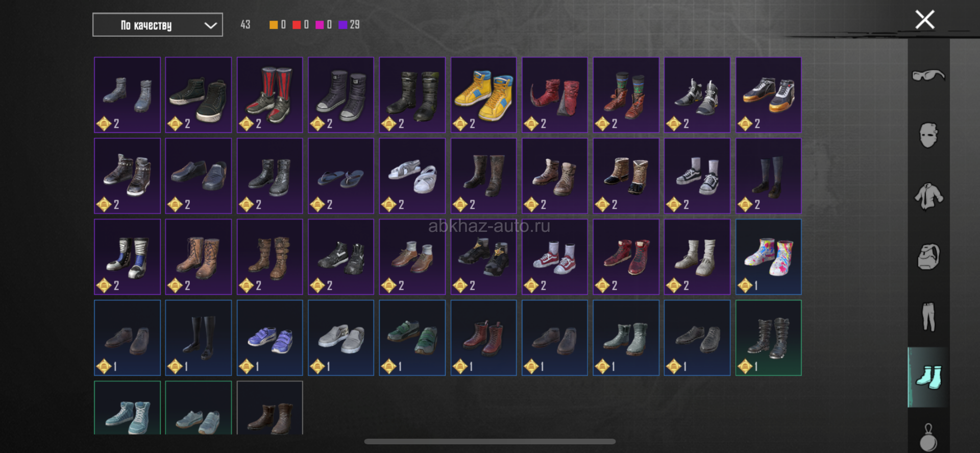Image resolution: width=980 pixels, height=453 pixels.
Task: Choose the red striped socks with sneakers
Action: 269,95
